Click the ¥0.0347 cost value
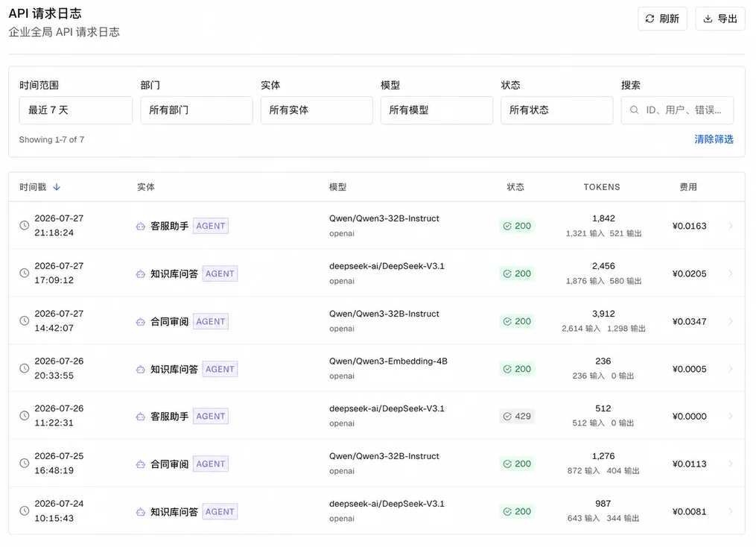 click(x=689, y=322)
